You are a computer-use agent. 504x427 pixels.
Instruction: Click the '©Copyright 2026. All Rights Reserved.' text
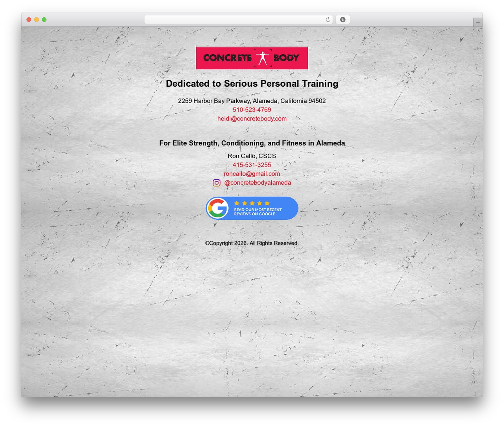pos(252,243)
